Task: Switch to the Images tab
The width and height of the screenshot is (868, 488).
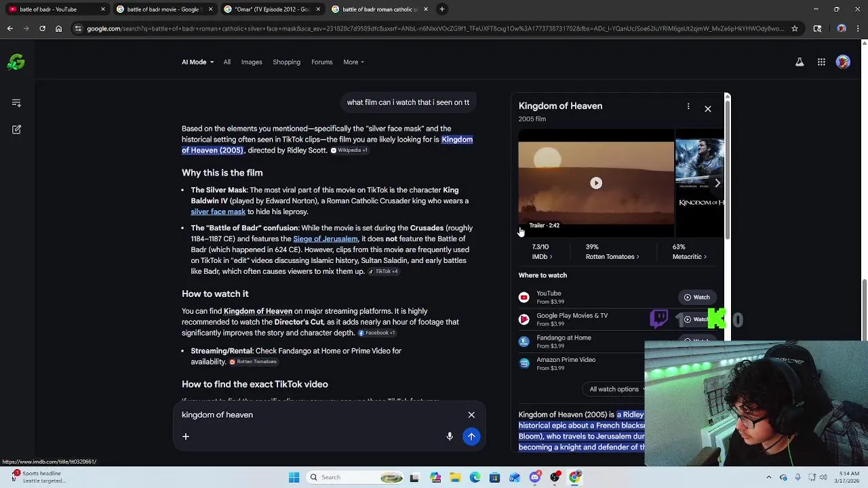Action: [252, 62]
